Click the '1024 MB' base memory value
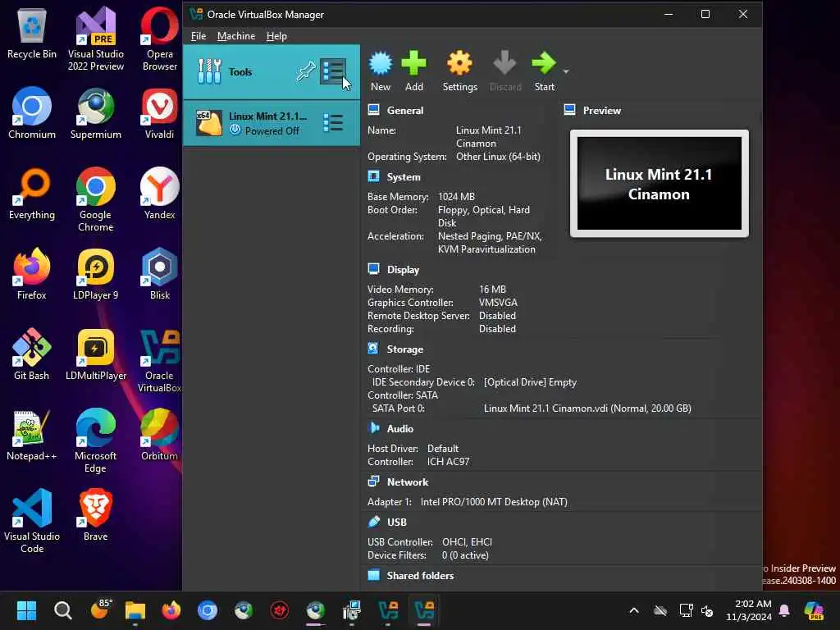 456,197
